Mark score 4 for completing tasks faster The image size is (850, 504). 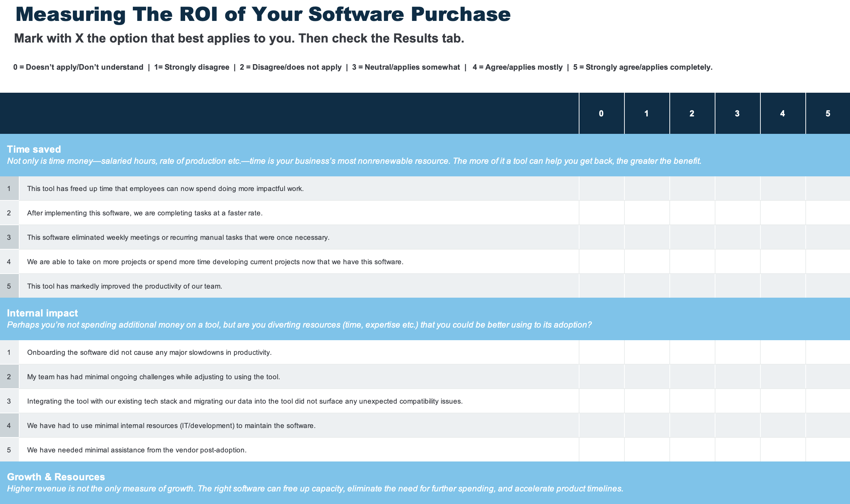pyautogui.click(x=782, y=213)
